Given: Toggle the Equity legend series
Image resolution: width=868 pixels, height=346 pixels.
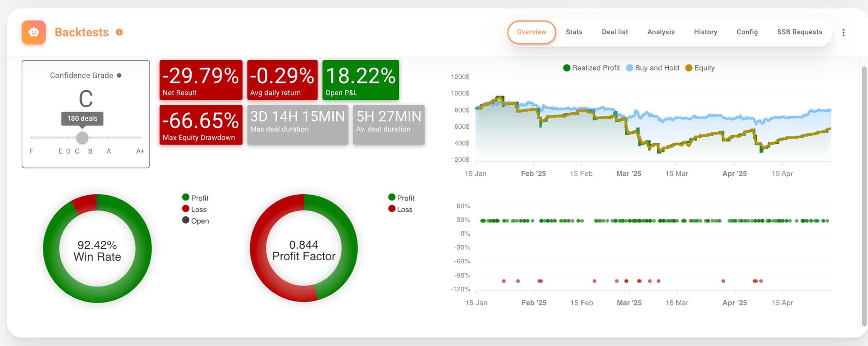Looking at the screenshot, I should point(700,68).
